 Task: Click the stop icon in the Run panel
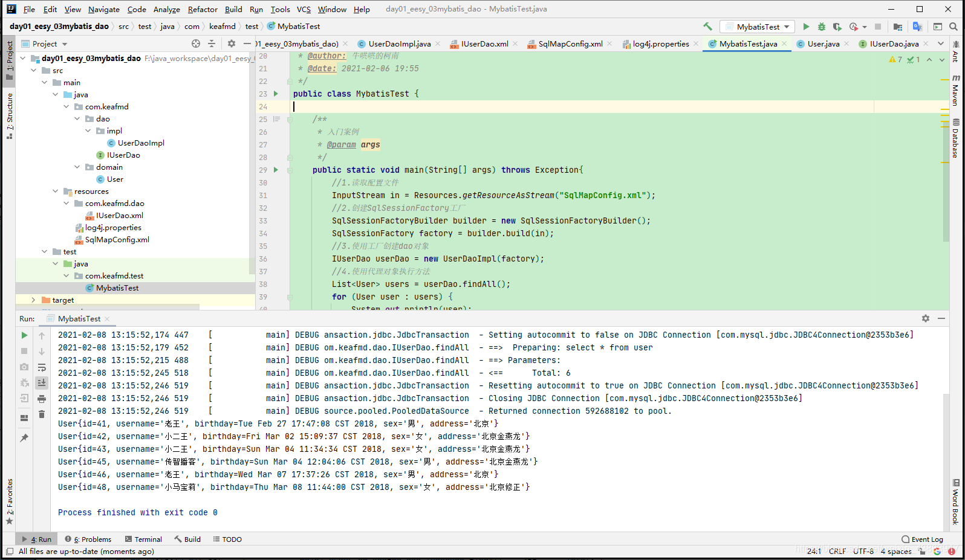(x=24, y=351)
